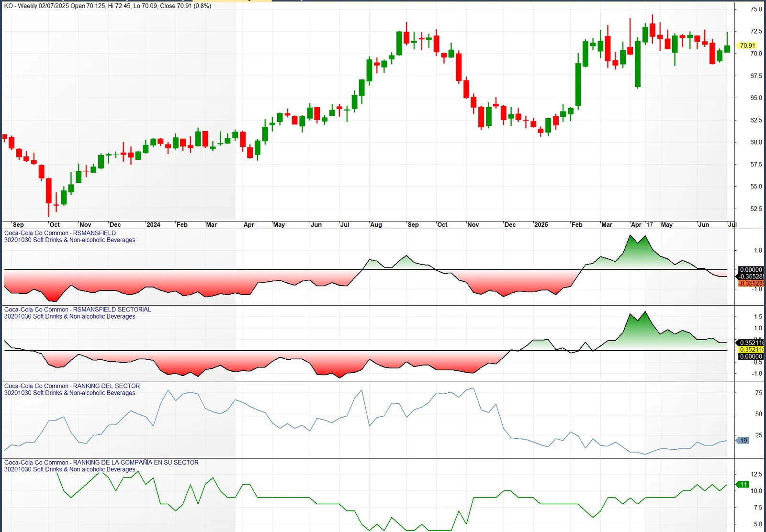
Task: Click the yellow 70.91 last price tag
Action: click(x=747, y=45)
